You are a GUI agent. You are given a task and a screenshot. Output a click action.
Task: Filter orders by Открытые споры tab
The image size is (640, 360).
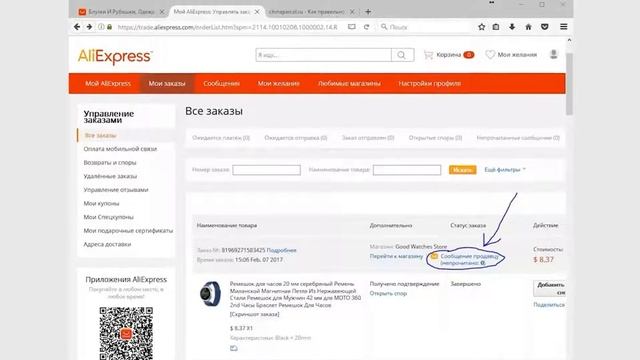pyautogui.click(x=436, y=138)
